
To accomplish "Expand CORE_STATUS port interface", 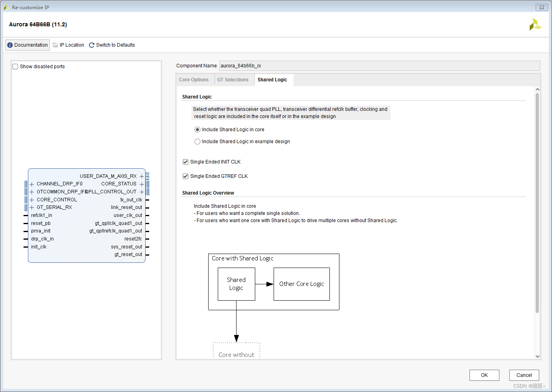I will 142,184.
